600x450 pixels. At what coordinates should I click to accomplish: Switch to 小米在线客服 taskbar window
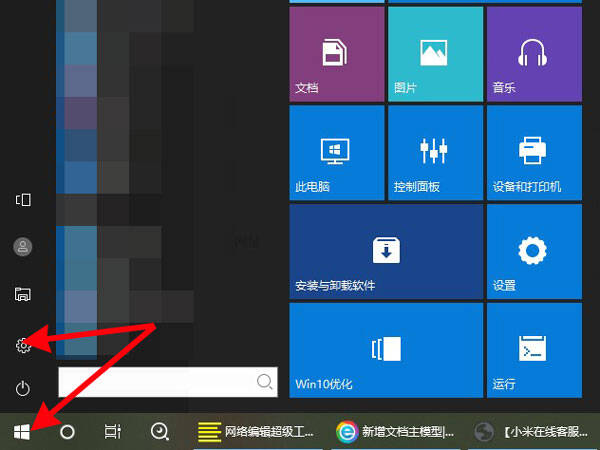tap(533, 432)
